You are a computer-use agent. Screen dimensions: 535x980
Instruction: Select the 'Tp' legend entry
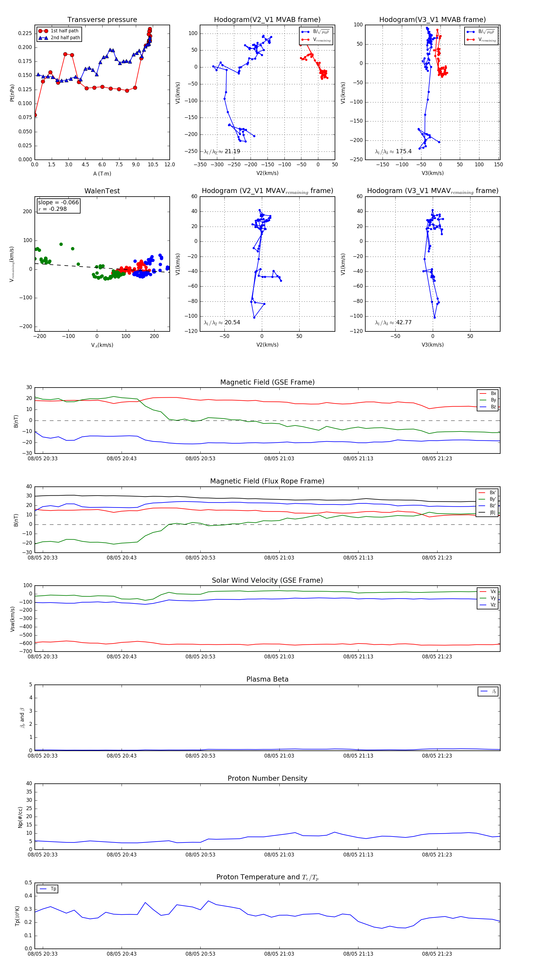(x=48, y=889)
